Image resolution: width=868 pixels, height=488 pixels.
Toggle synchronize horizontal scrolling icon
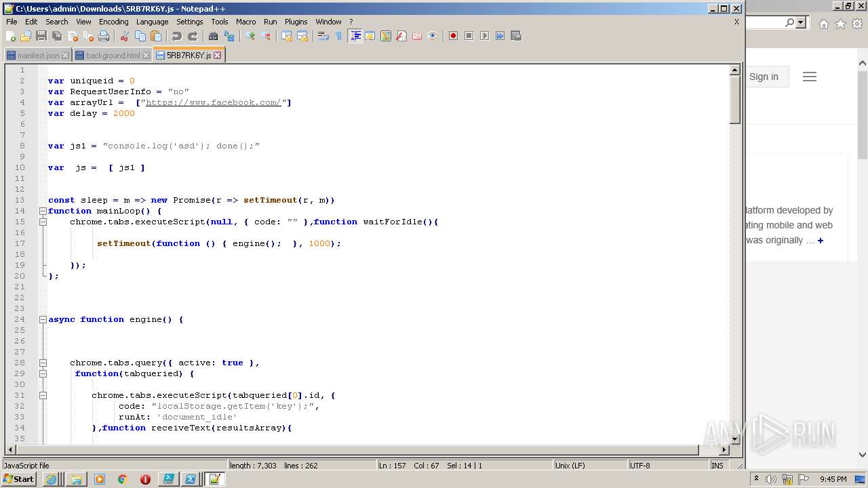tap(302, 36)
